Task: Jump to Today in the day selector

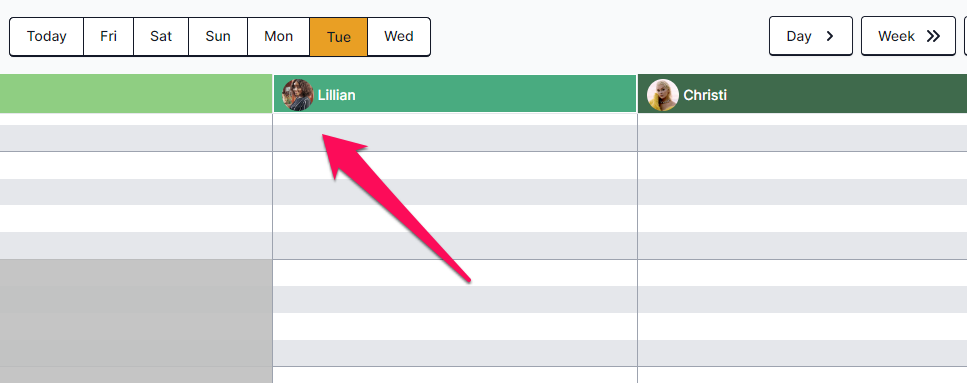Action: point(46,36)
